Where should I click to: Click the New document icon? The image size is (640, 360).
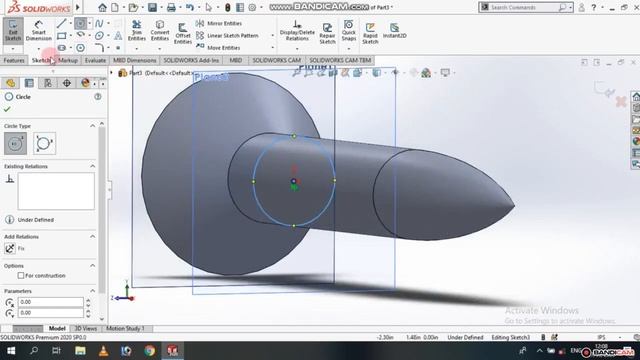point(115,7)
